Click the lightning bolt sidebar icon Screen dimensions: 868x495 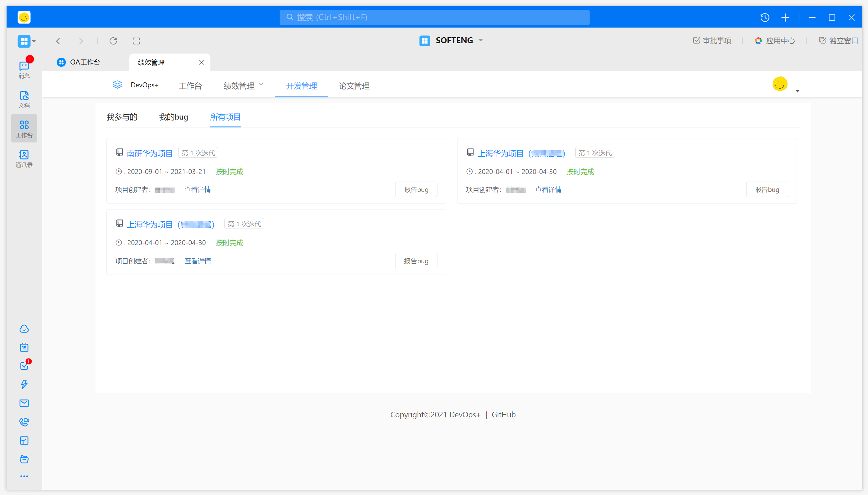(24, 384)
